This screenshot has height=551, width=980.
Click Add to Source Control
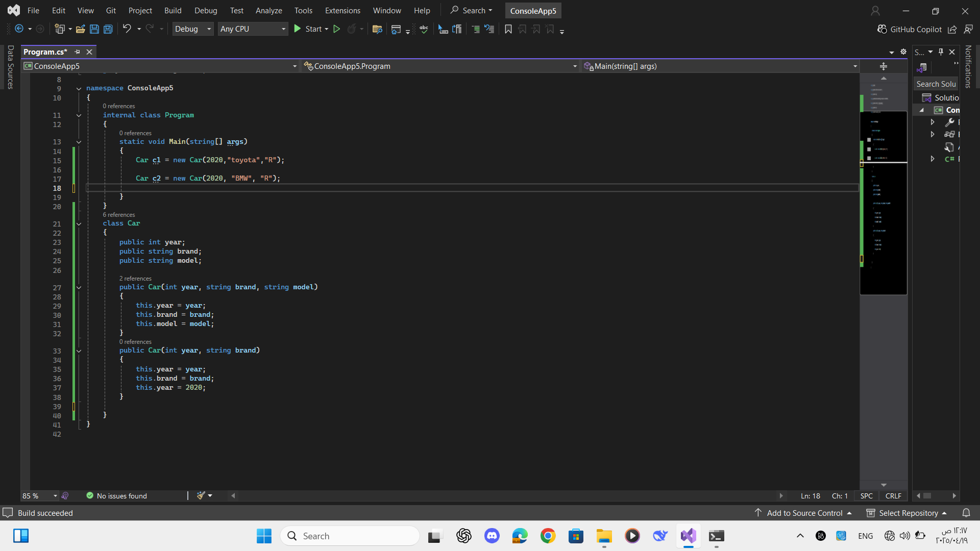(803, 513)
